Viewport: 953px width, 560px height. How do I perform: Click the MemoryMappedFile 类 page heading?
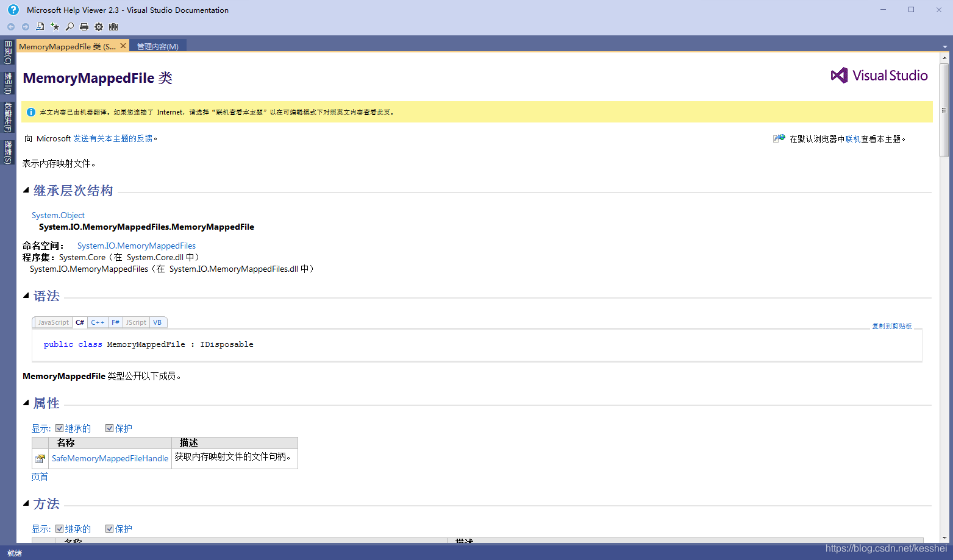(98, 78)
